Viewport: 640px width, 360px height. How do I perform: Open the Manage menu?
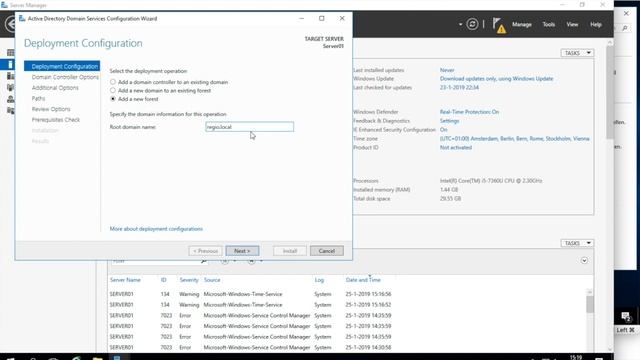[x=522, y=24]
